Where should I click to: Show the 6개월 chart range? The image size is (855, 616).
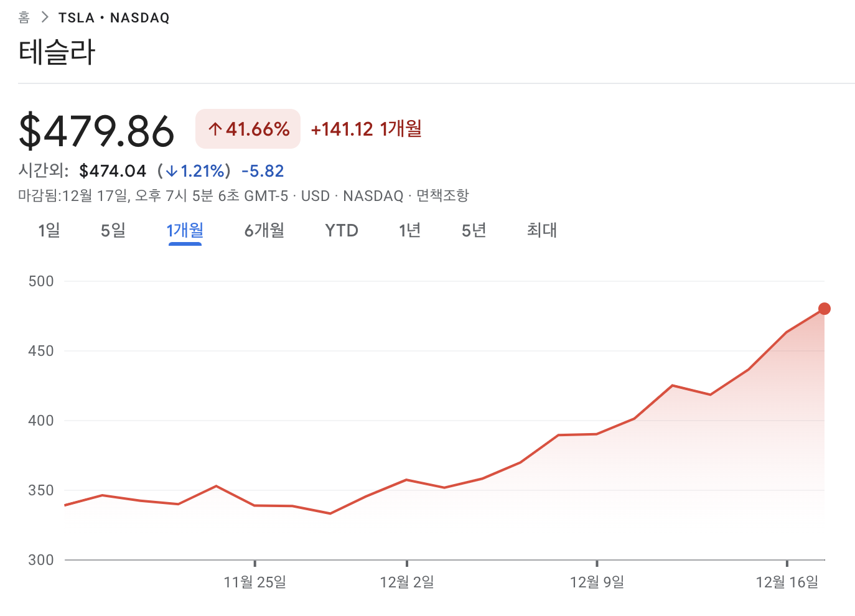pyautogui.click(x=264, y=231)
